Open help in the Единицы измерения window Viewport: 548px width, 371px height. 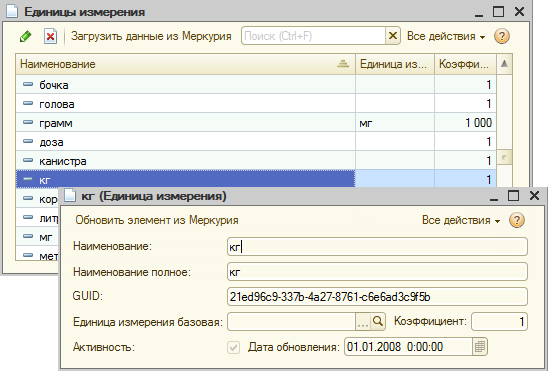pyautogui.click(x=502, y=36)
